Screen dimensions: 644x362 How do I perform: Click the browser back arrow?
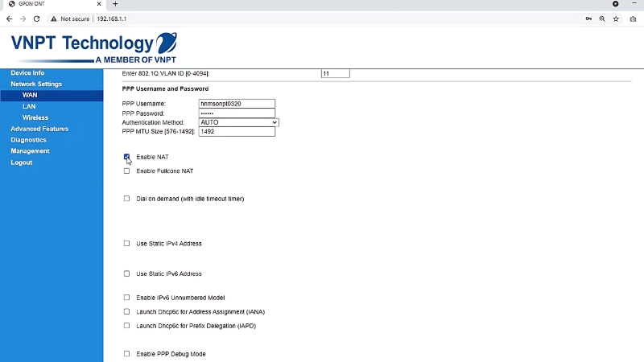tap(9, 19)
